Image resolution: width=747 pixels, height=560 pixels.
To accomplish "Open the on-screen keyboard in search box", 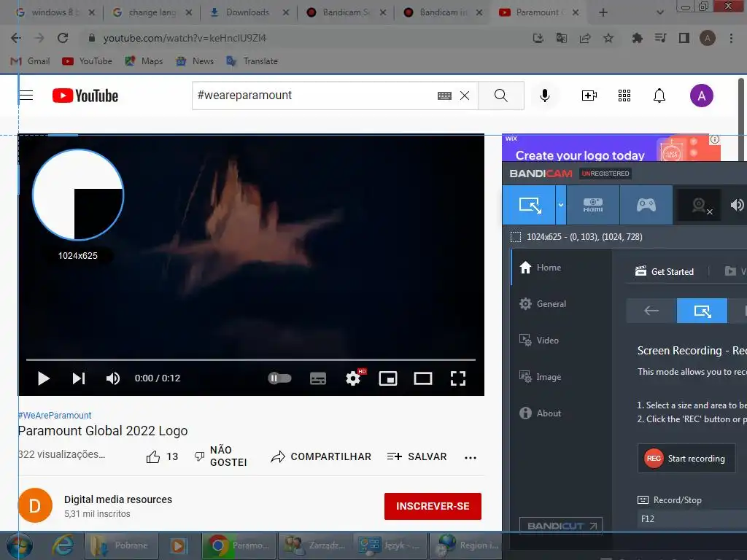I will pos(444,96).
